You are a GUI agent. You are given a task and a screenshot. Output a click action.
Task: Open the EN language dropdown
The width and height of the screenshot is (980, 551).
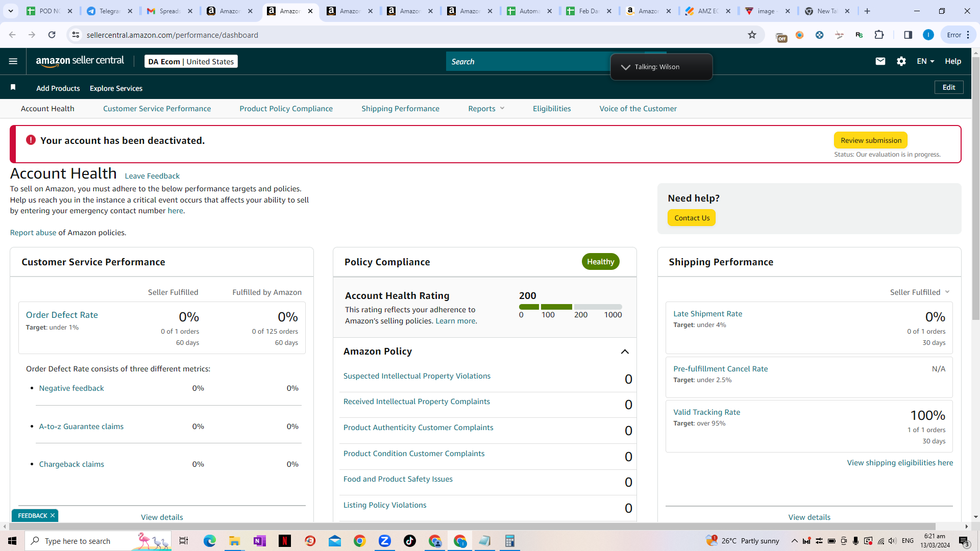pyautogui.click(x=925, y=61)
